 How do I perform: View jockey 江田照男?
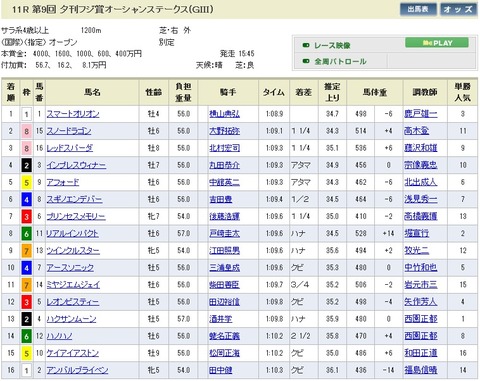point(224,251)
